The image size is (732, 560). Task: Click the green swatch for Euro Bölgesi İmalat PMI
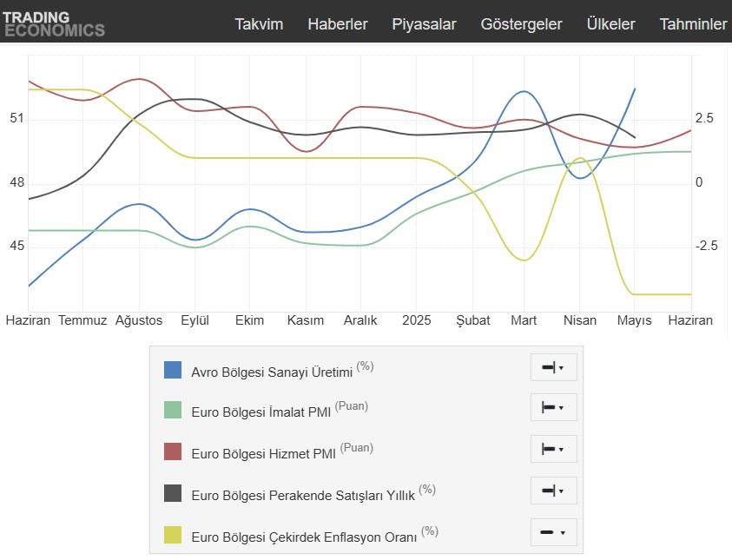(x=173, y=410)
